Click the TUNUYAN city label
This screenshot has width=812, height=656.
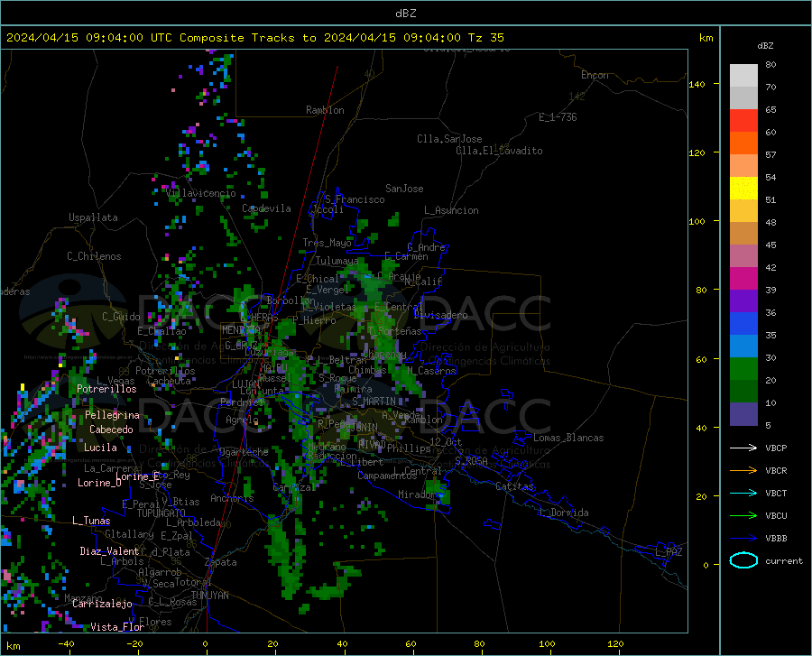(209, 596)
